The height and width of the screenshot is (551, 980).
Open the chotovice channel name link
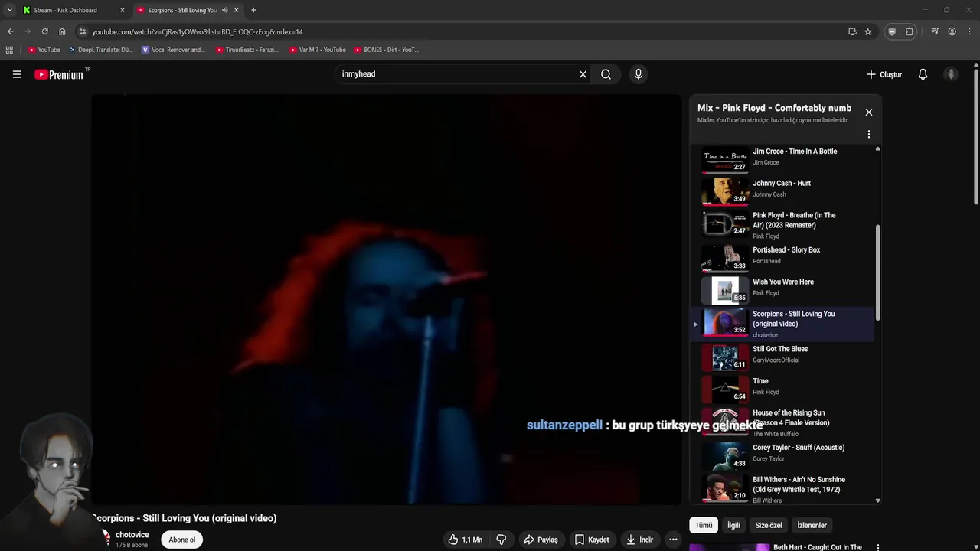132,535
